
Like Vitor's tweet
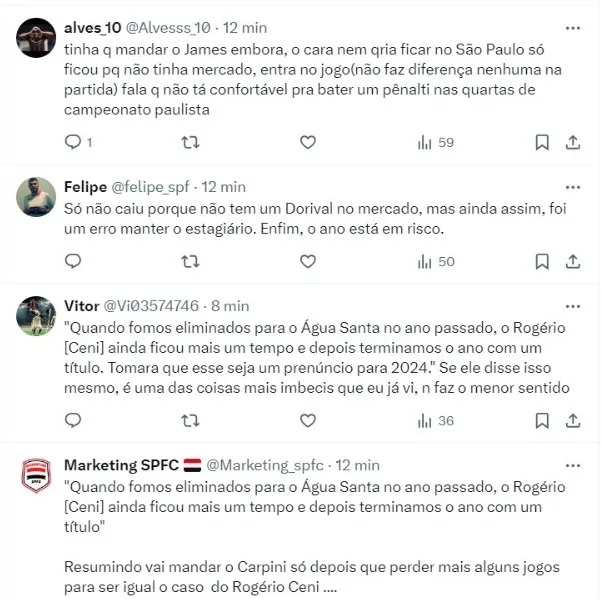point(308,421)
